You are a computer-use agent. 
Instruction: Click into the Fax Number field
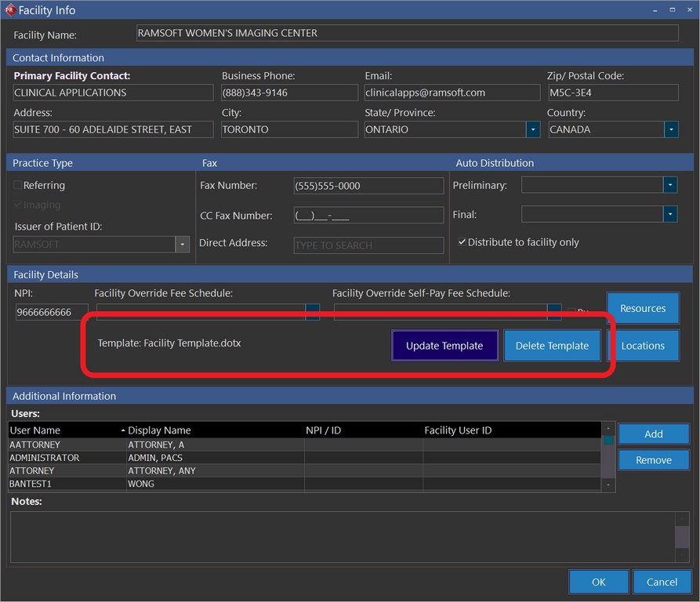[x=368, y=186]
